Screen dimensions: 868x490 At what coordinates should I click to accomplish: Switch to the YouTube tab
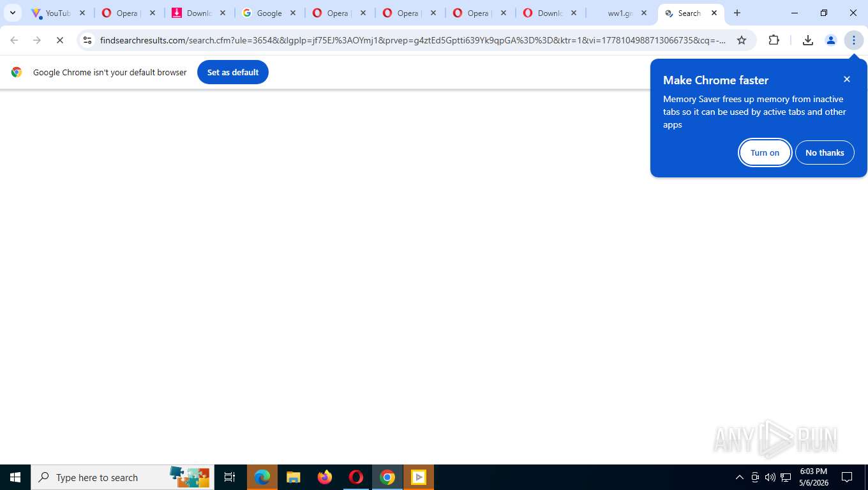click(x=59, y=13)
